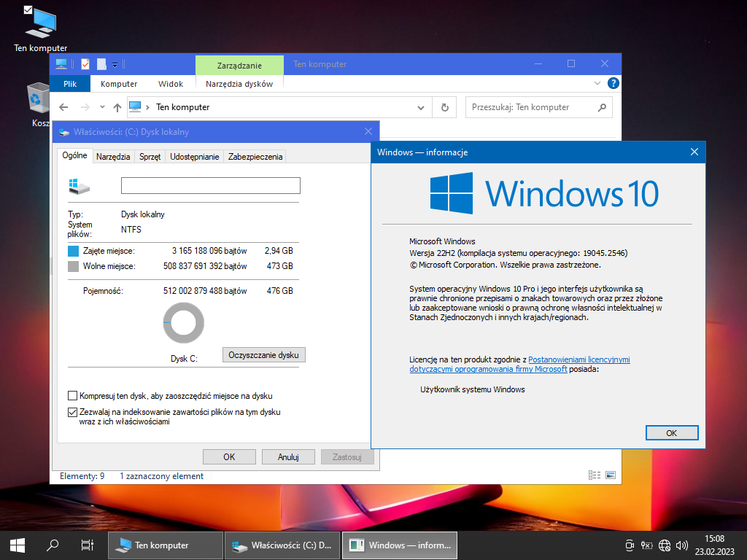Expand the ribbon with the chevron arrow
The height and width of the screenshot is (560, 747).
[599, 84]
